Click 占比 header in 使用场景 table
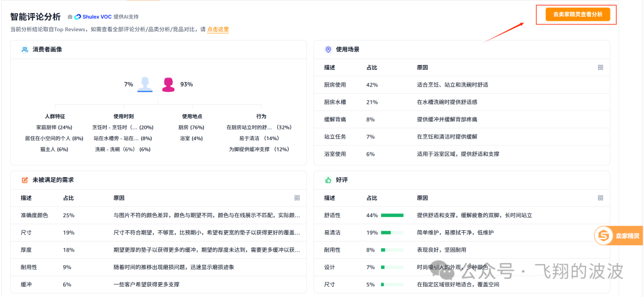The image size is (644, 297). (371, 67)
